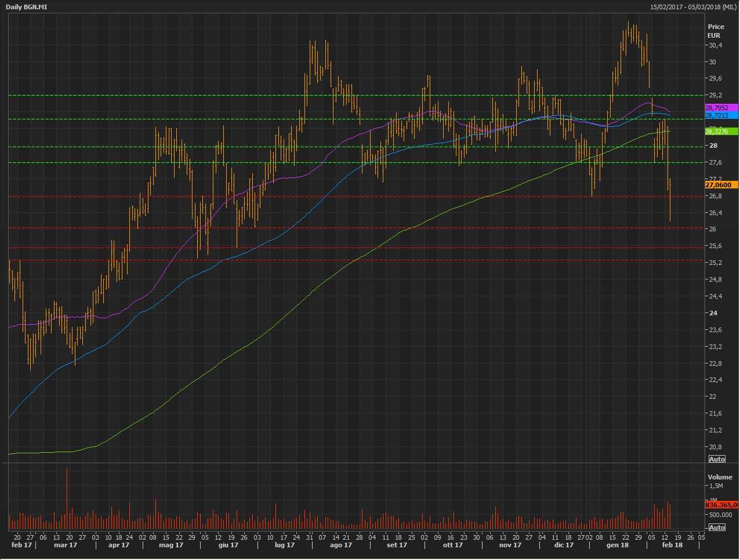The width and height of the screenshot is (740, 560).
Task: Click the 'lug 17' month marker
Action: click(x=284, y=545)
